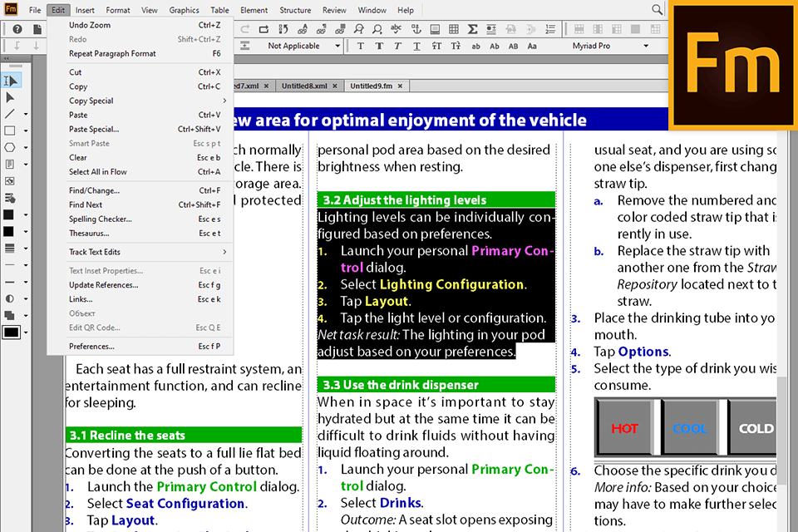Click the search magnifier near Help menu

(x=657, y=9)
